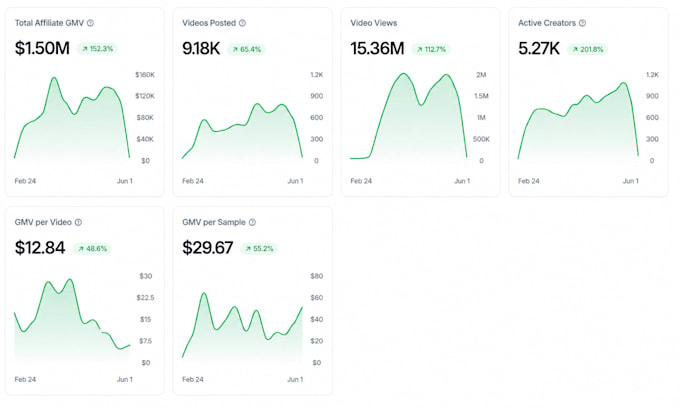680x408 pixels.
Task: Click the 2M axis label
Action: coord(481,75)
